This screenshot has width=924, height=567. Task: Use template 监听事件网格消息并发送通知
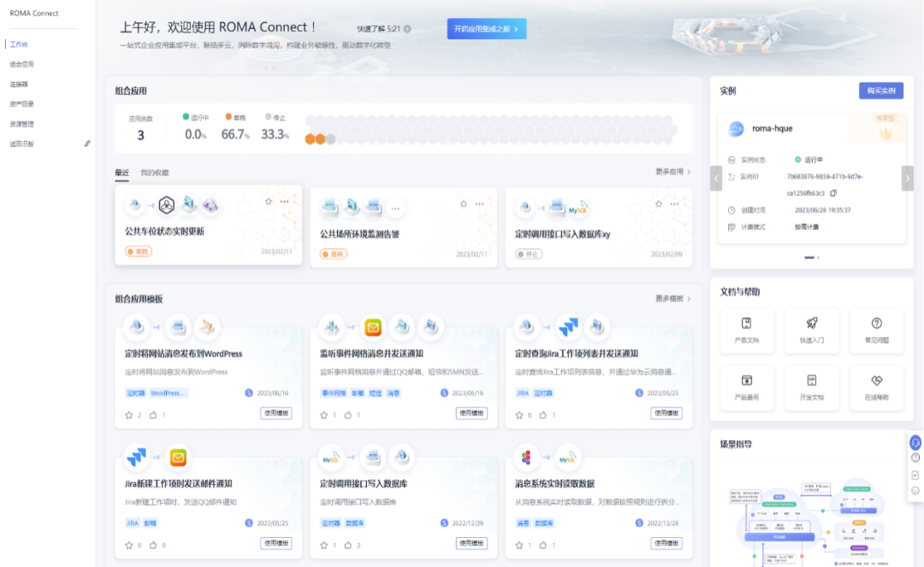coord(471,413)
